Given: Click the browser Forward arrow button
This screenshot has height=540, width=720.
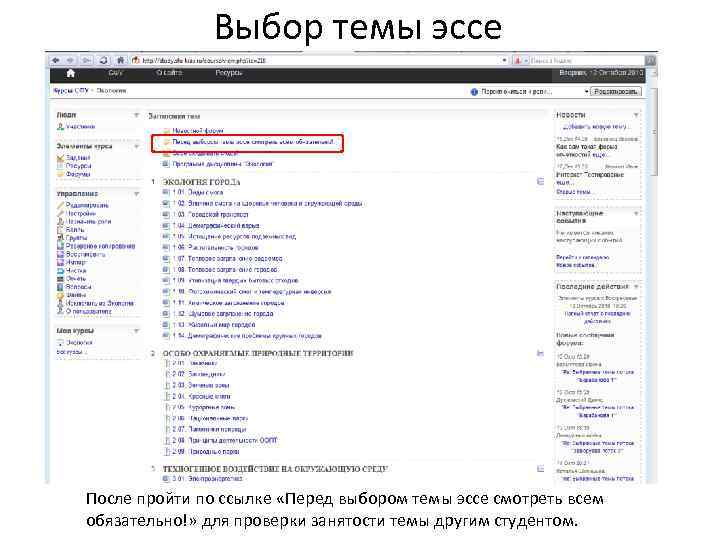Looking at the screenshot, I should pos(70,60).
